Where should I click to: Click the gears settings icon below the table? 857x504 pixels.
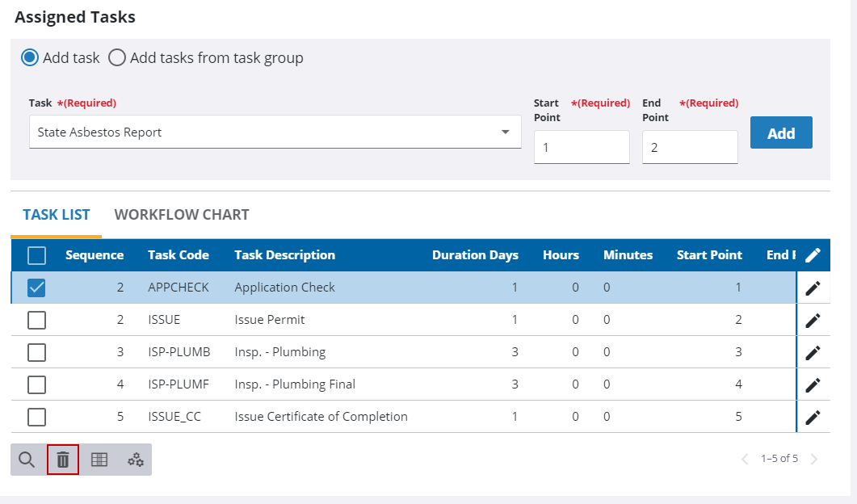point(136,460)
